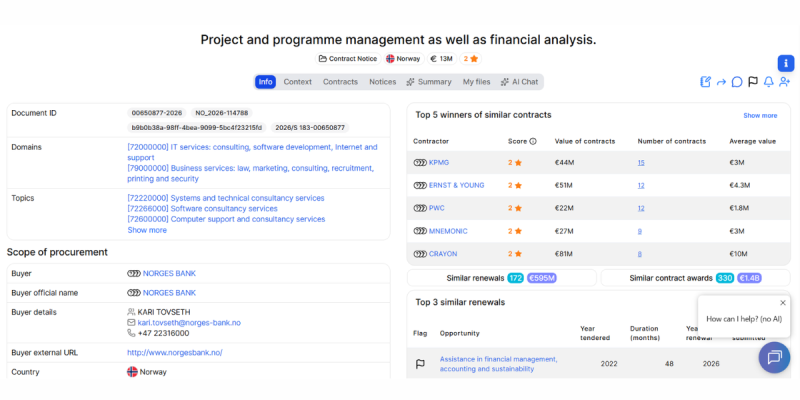
Task: Open the NORGES BANK link in the Buyer row
Action: [169, 273]
